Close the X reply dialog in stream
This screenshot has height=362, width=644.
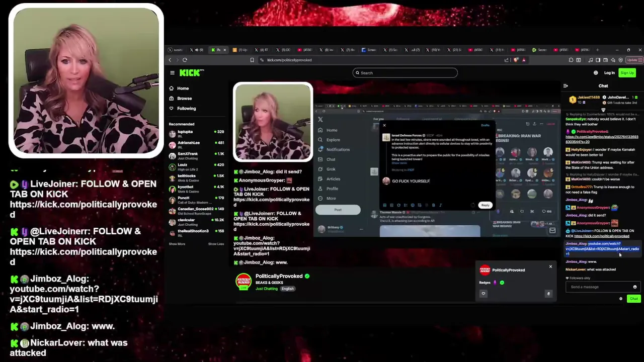coord(384,126)
